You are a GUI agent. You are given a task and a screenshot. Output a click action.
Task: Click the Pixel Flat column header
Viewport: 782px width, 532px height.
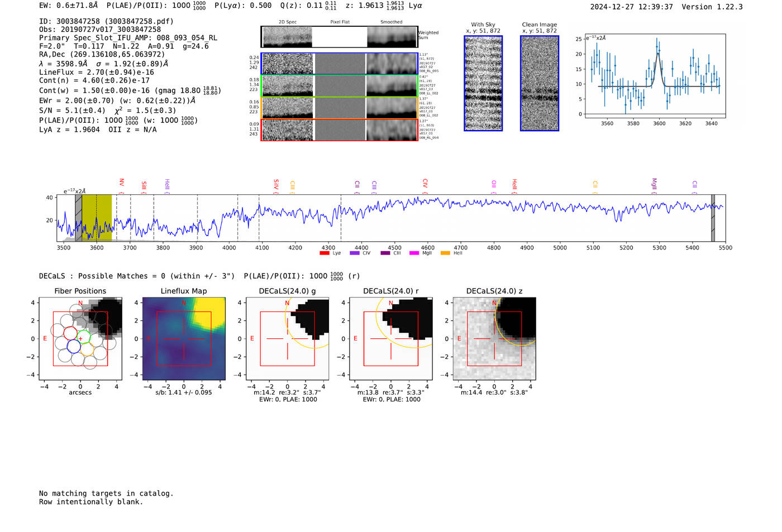coord(340,22)
